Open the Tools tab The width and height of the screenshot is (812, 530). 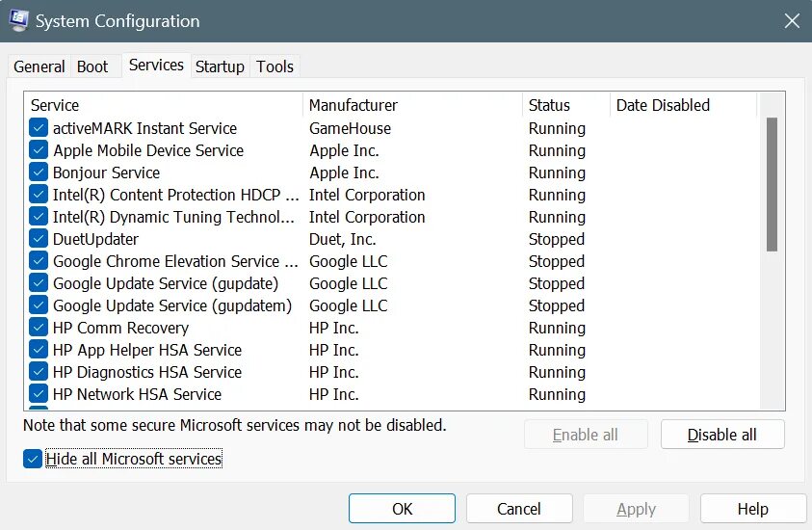pos(275,66)
